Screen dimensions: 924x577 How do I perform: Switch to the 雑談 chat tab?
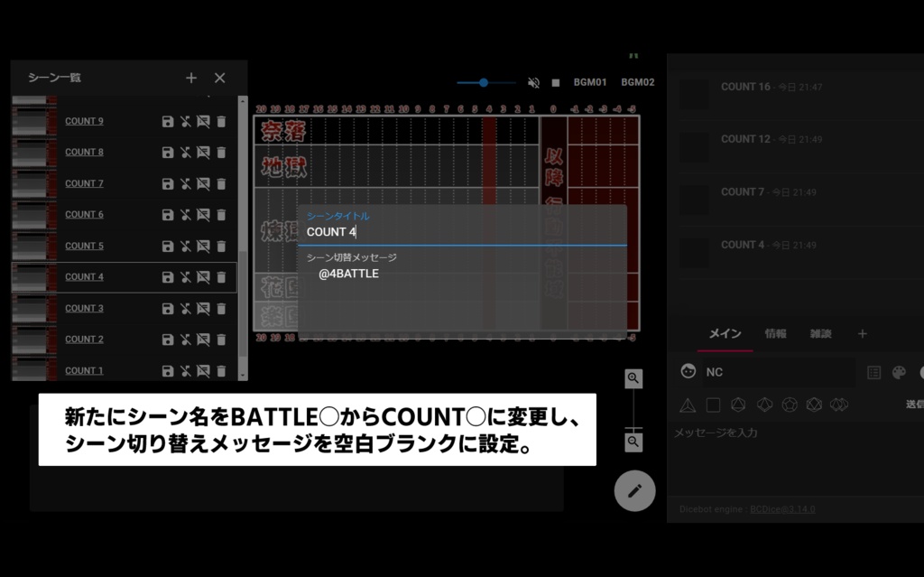[x=820, y=333]
